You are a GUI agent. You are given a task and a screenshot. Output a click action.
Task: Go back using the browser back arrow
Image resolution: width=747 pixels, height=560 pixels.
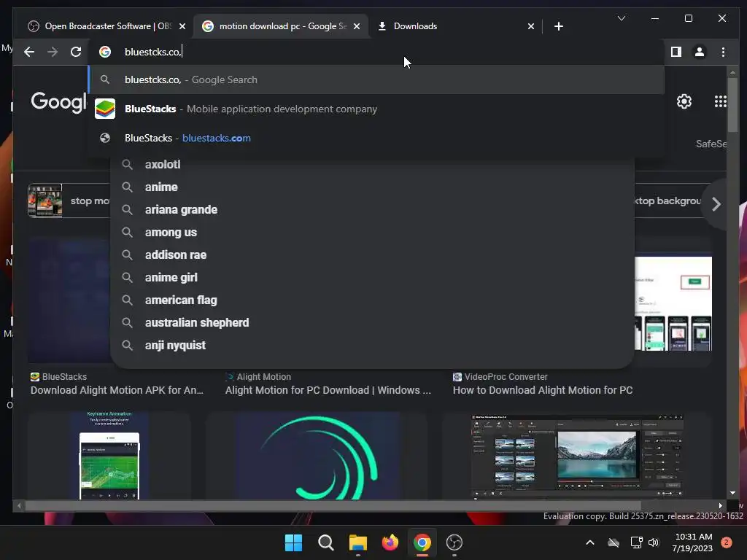tap(29, 52)
